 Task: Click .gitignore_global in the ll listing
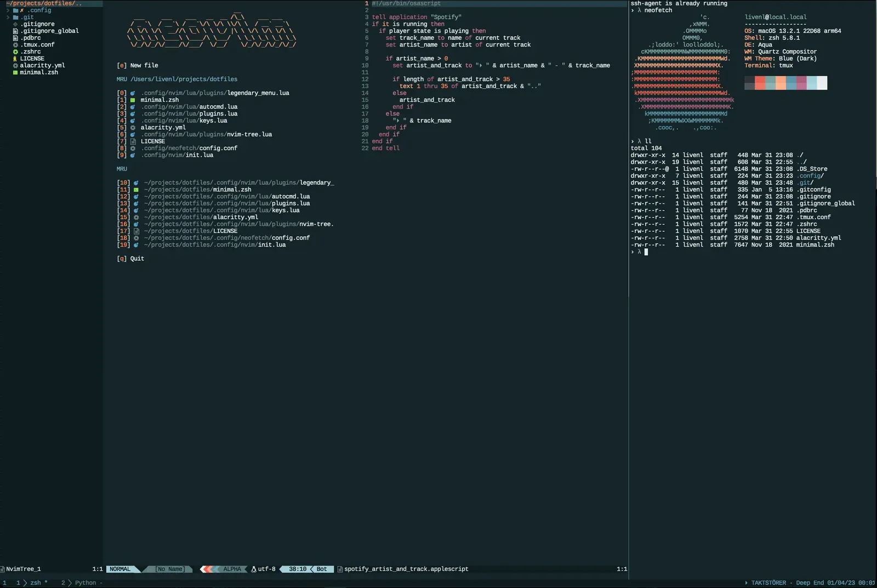[x=826, y=204]
